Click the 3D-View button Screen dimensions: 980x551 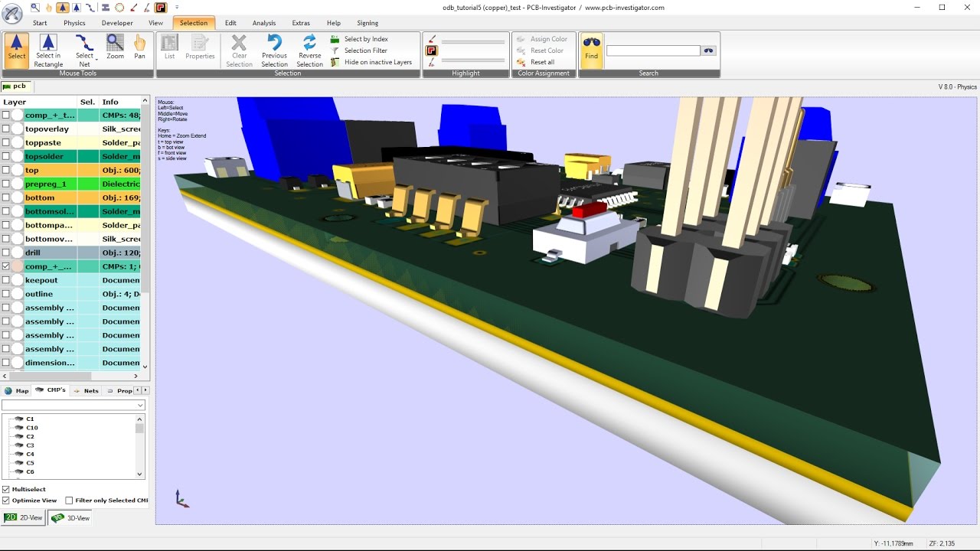(70, 518)
